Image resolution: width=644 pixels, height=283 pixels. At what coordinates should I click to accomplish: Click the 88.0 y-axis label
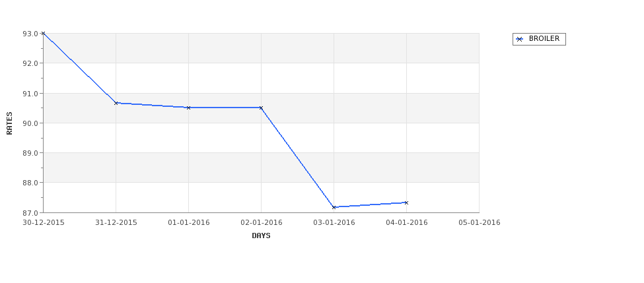pyautogui.click(x=30, y=183)
